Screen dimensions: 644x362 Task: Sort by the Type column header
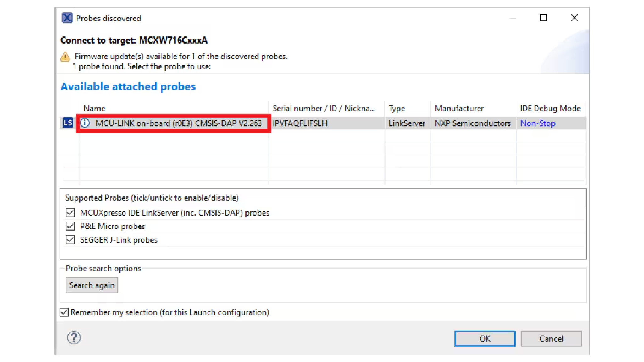(397, 108)
